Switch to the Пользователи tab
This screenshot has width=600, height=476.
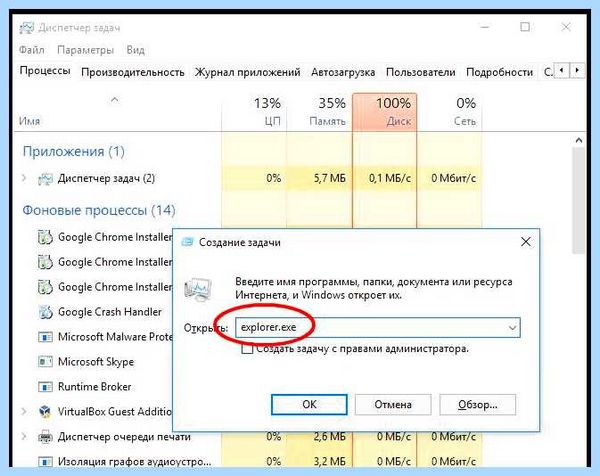421,72
